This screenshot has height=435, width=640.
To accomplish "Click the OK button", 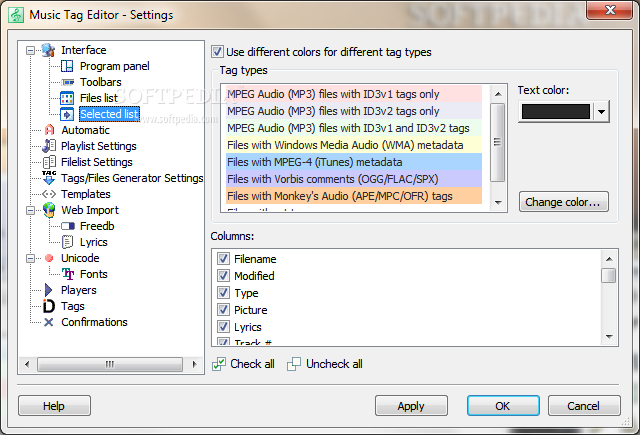I will tap(503, 406).
